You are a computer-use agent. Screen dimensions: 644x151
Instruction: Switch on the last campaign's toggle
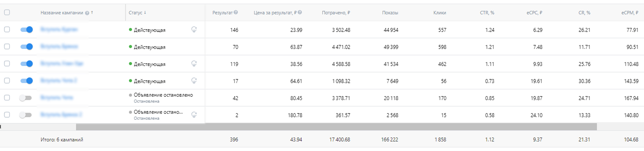click(26, 115)
